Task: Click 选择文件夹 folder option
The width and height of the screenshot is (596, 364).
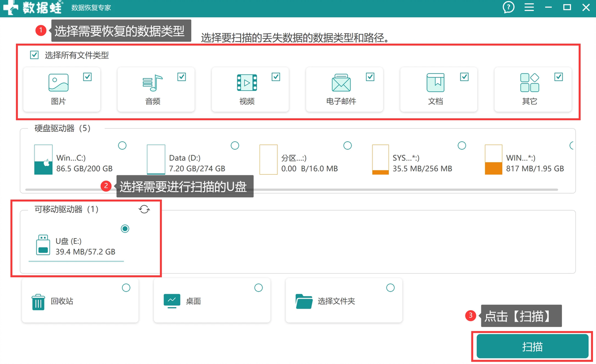Action: pyautogui.click(x=344, y=300)
